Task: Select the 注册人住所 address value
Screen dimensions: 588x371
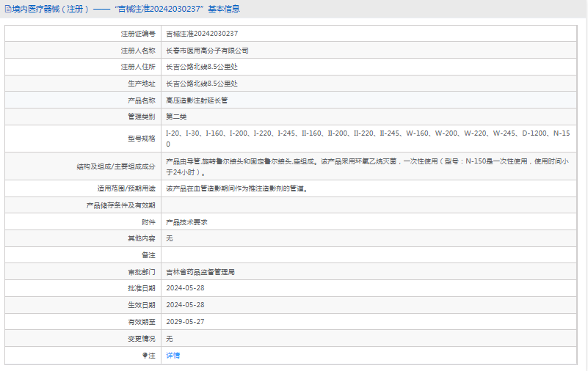Action: 202,67
